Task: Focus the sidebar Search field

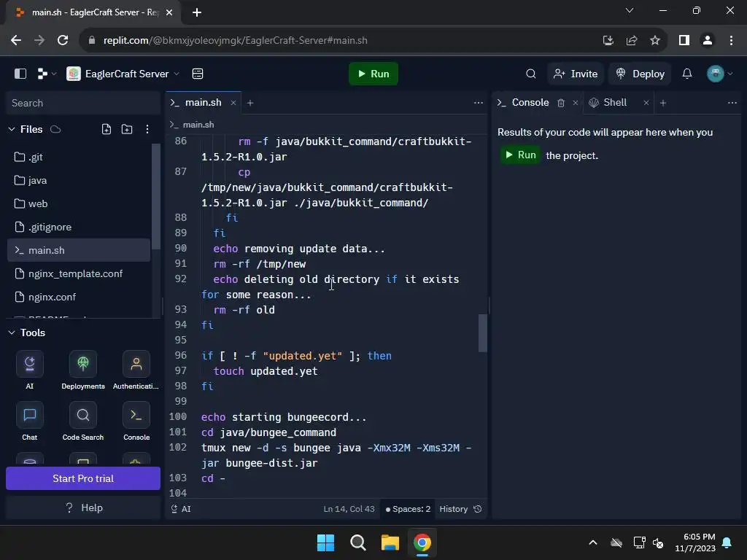Action: pos(83,103)
